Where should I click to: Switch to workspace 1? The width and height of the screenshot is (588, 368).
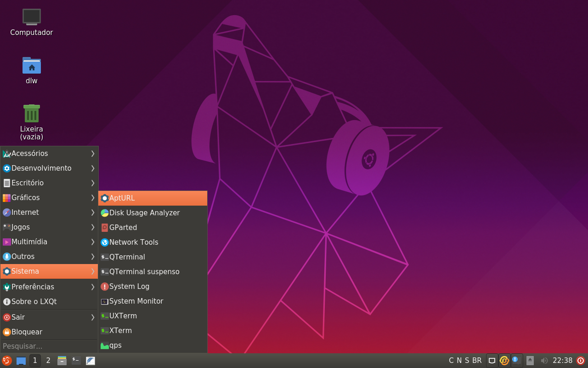(x=35, y=361)
